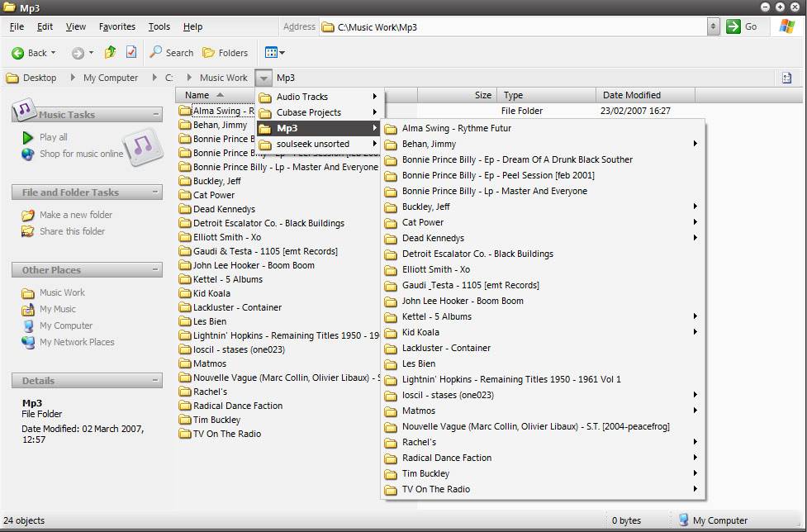This screenshot has width=807, height=532.
Task: Click the 23/02/2007 16:27 date cell
Action: 635,111
